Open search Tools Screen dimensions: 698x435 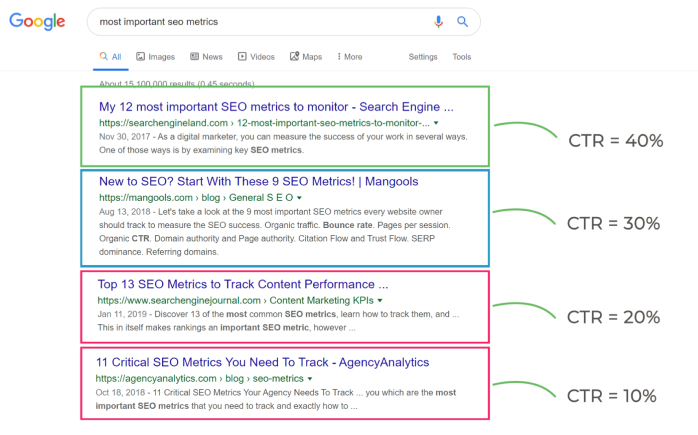point(462,57)
